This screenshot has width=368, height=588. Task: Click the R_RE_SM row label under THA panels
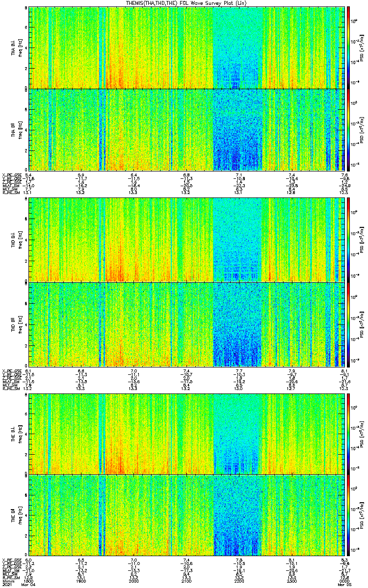11,193
